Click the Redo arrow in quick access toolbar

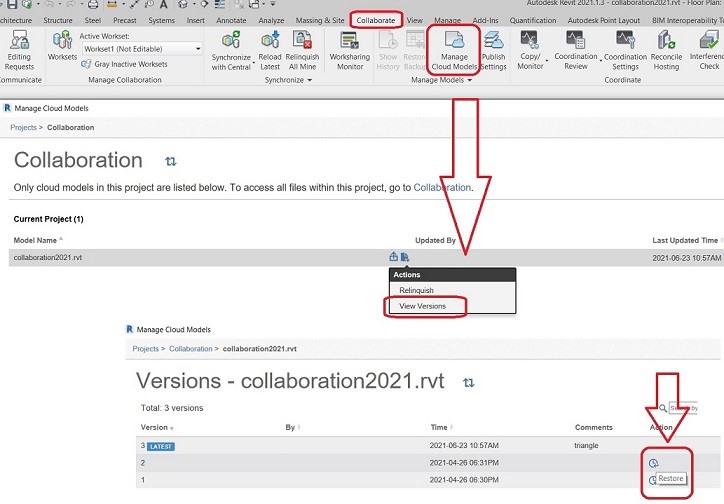click(72, 4)
